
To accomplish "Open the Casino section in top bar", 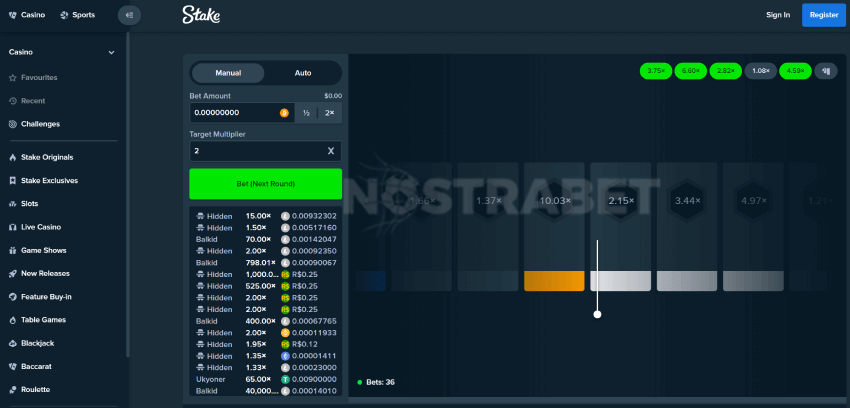I will coord(27,15).
